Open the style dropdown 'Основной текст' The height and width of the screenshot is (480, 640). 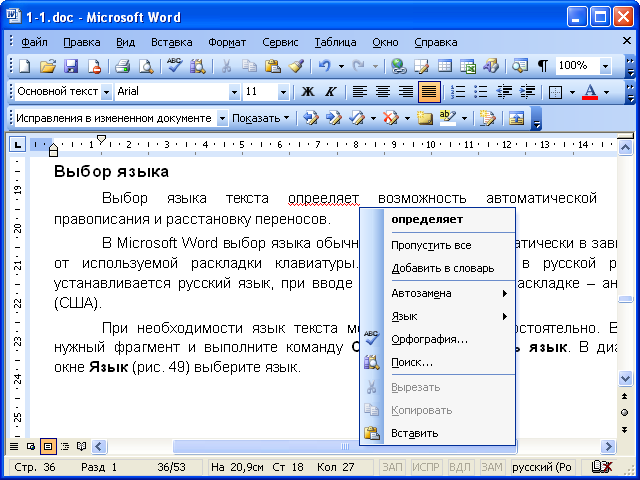click(106, 92)
